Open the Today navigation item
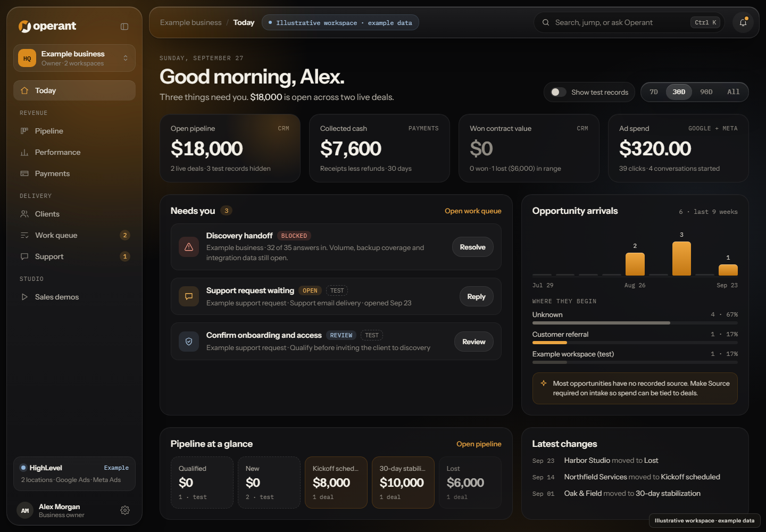The height and width of the screenshot is (532, 766). [74, 90]
